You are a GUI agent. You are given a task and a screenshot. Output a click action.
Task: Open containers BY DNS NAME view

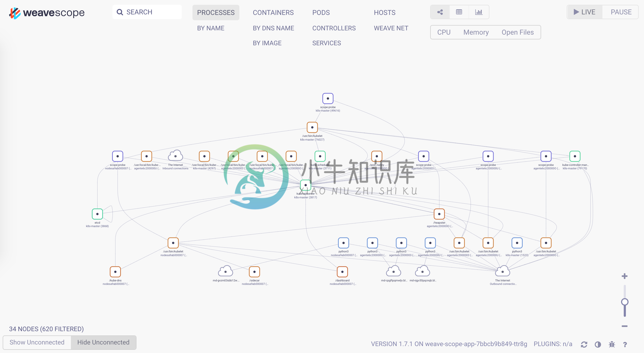coord(273,28)
